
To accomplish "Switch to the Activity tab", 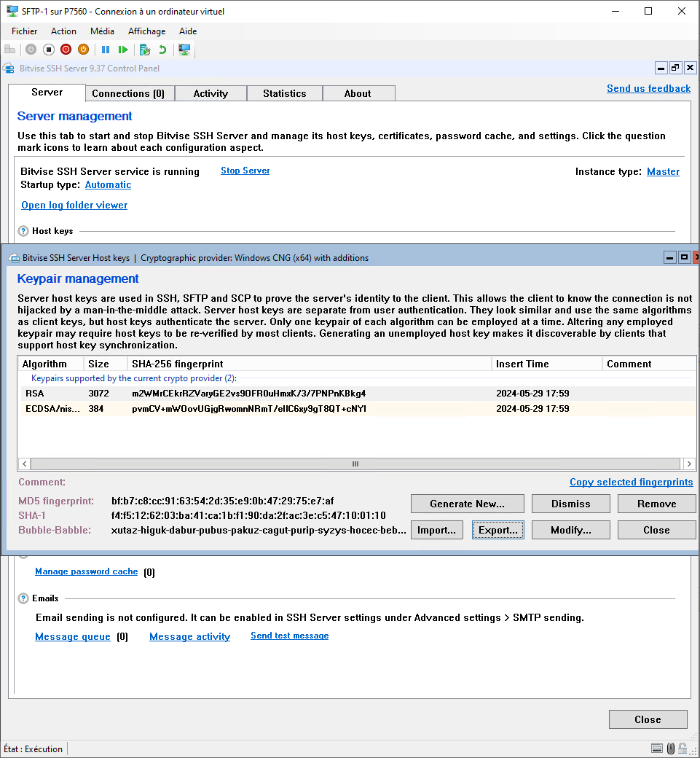I will pyautogui.click(x=210, y=93).
